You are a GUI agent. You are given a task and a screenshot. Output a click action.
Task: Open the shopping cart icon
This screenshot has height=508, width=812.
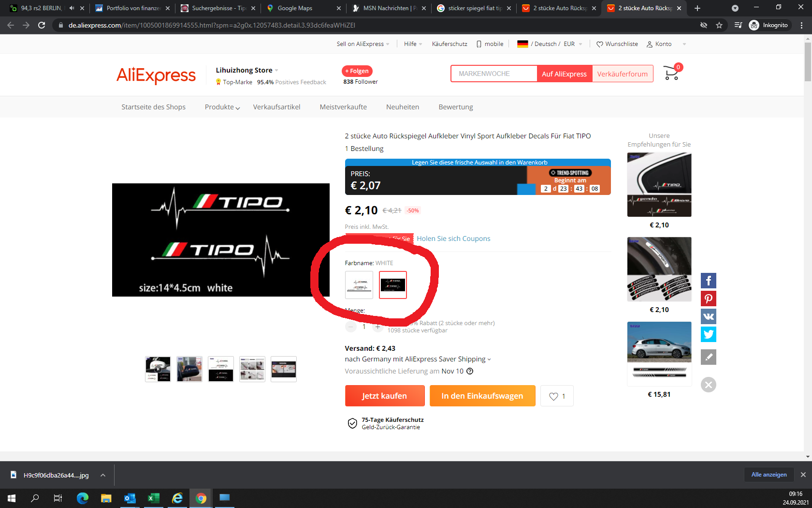(x=671, y=73)
